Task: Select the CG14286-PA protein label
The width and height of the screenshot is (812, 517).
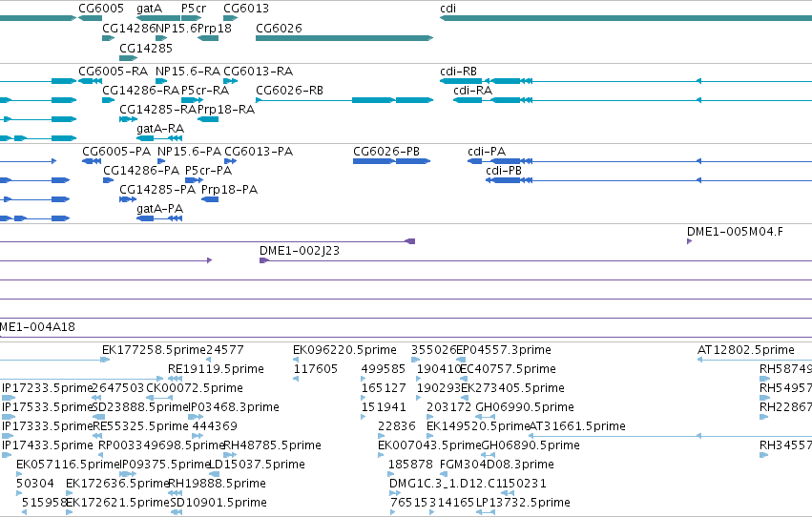Action: click(x=141, y=170)
